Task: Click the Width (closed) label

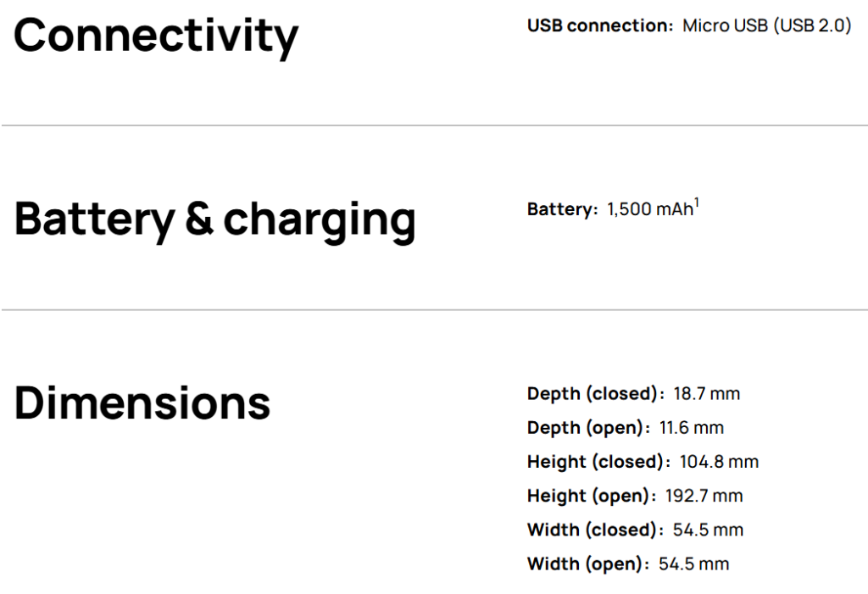Action: pyautogui.click(x=592, y=530)
